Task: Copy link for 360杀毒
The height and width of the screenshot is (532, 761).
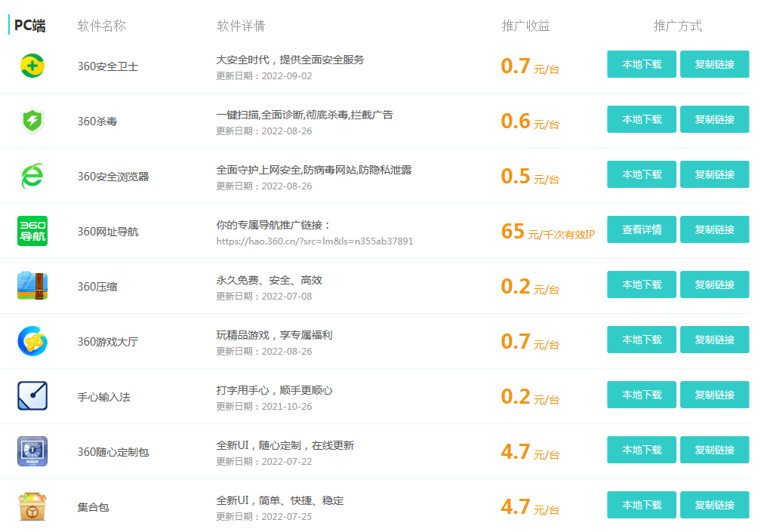Action: point(714,119)
